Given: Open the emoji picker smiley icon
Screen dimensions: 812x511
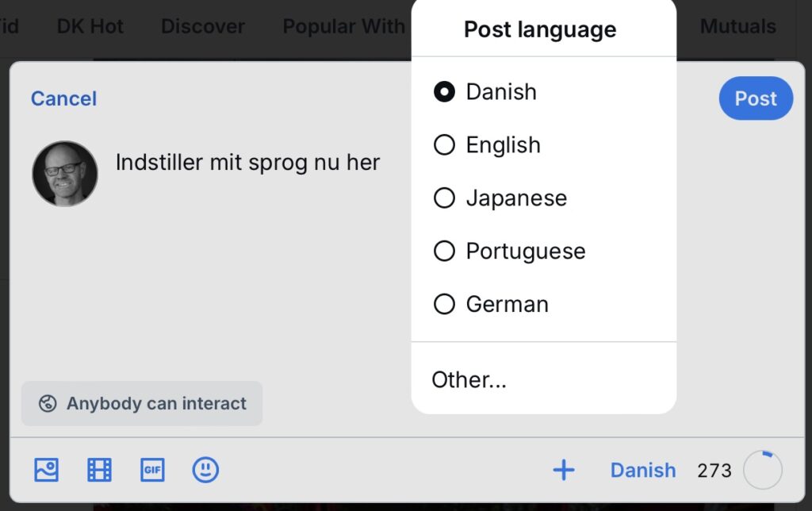Looking at the screenshot, I should tap(205, 470).
